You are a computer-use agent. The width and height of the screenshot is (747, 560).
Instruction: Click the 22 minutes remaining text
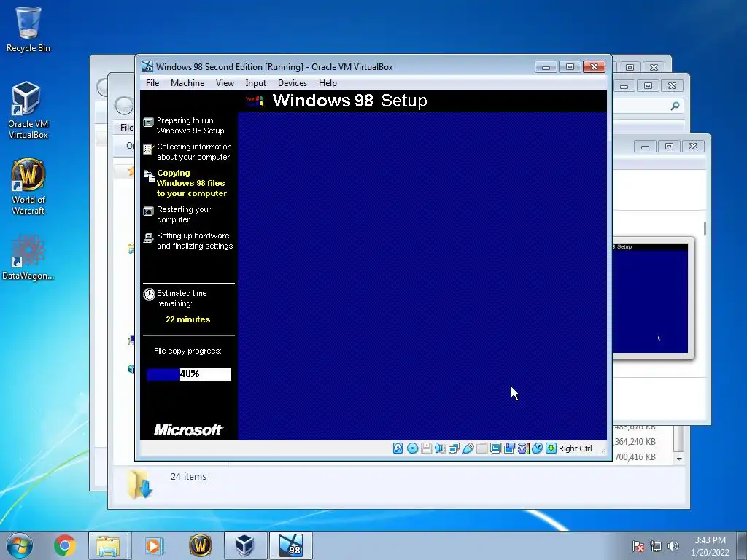coord(187,319)
